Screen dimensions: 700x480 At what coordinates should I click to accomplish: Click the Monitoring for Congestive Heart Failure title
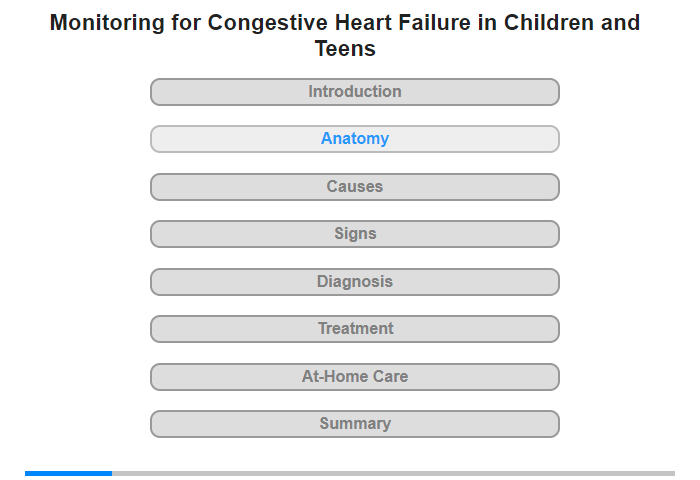click(345, 35)
